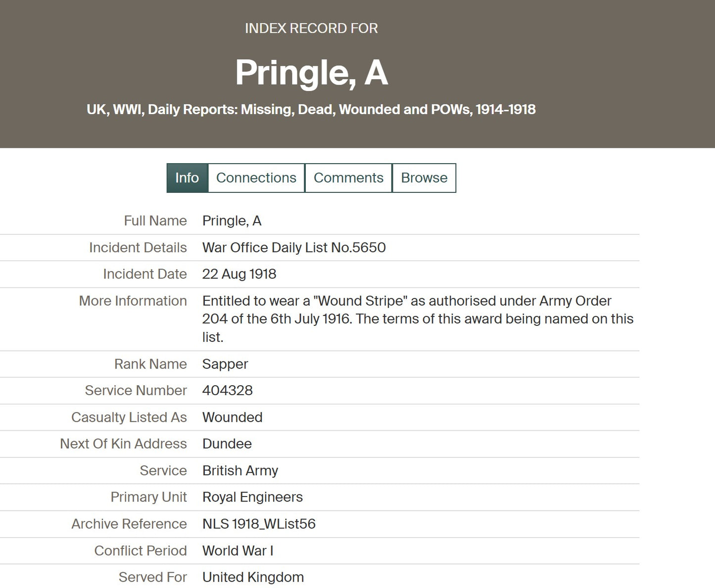This screenshot has width=715, height=588.
Task: Click archive reference NLS 1918_WList56
Action: 259,524
